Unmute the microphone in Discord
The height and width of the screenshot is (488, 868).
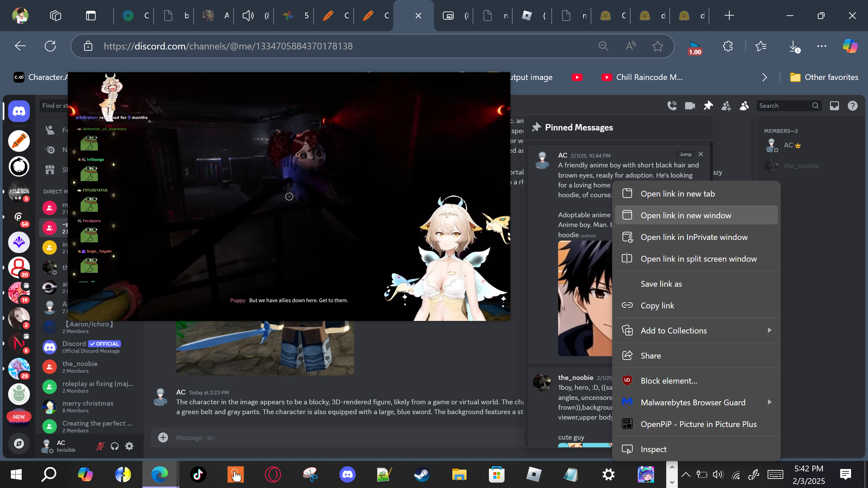pyautogui.click(x=100, y=446)
